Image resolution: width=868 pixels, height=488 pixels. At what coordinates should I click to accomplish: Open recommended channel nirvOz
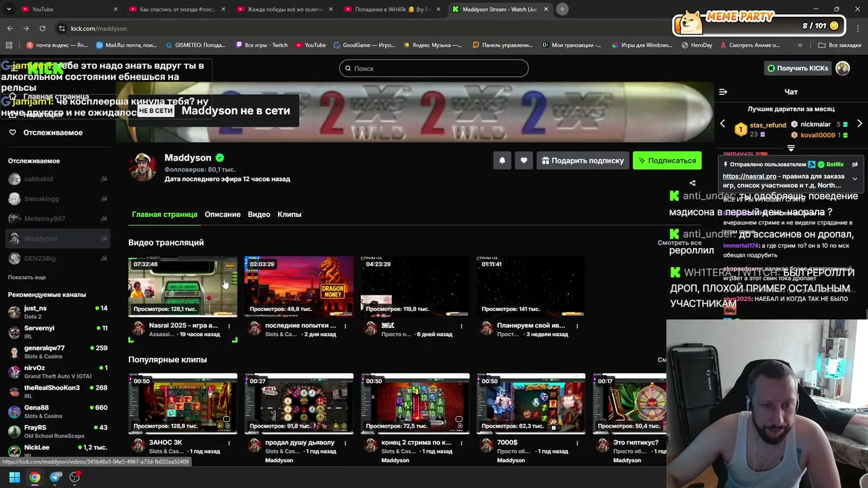58,371
